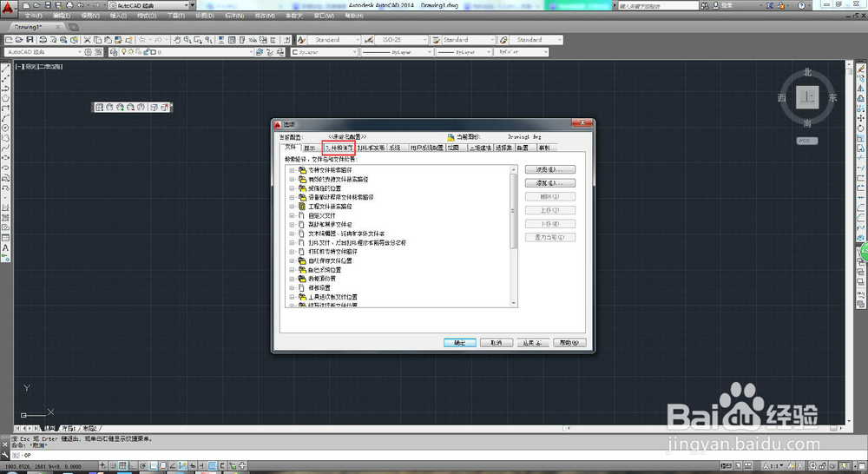Screen dimensions: 868x474
Task: Click the Clean Screen icon in status bar
Action: click(x=862, y=465)
